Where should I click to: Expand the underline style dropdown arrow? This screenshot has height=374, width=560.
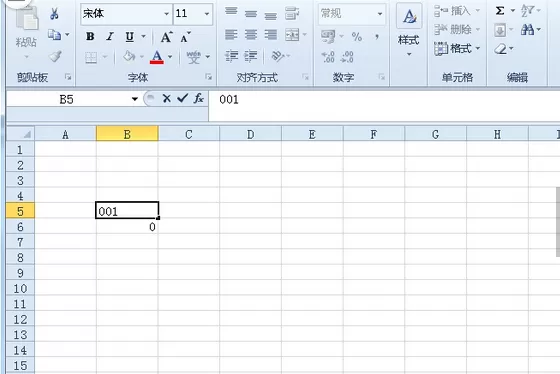tap(143, 36)
